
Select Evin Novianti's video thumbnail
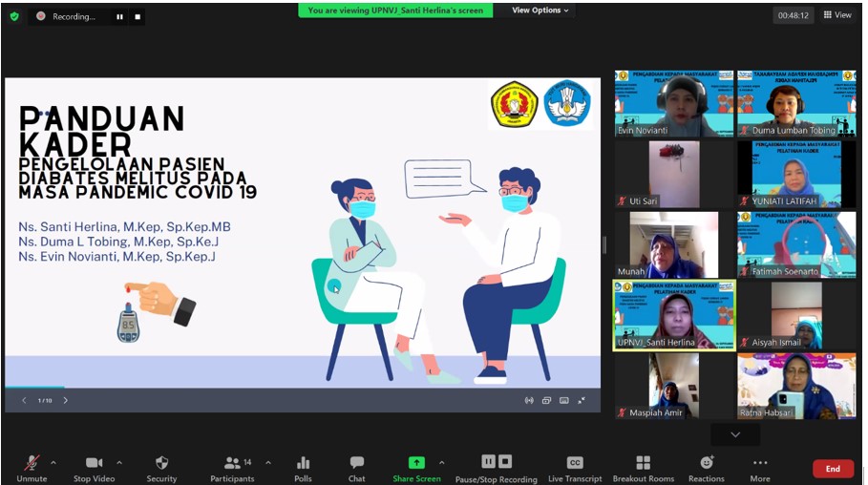673,102
